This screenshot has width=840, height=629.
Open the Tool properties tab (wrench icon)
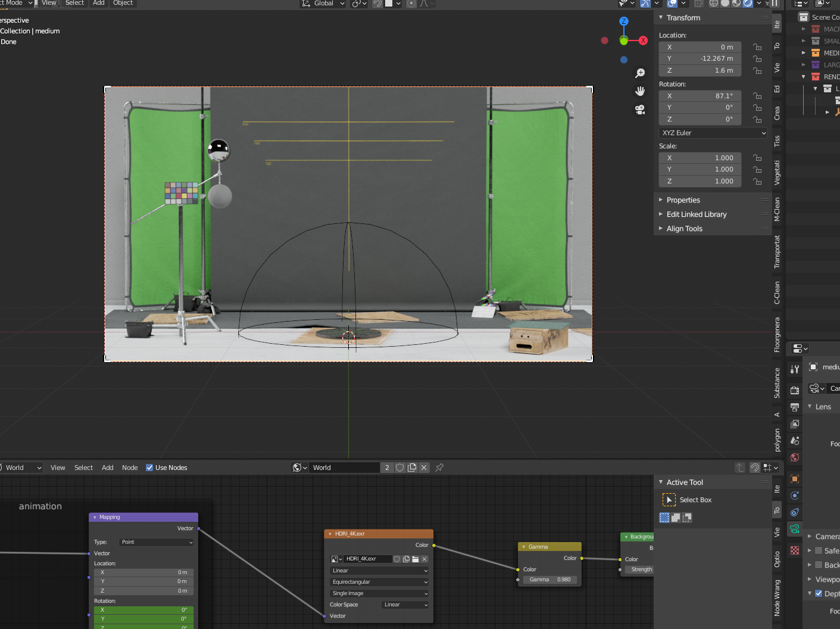click(795, 369)
